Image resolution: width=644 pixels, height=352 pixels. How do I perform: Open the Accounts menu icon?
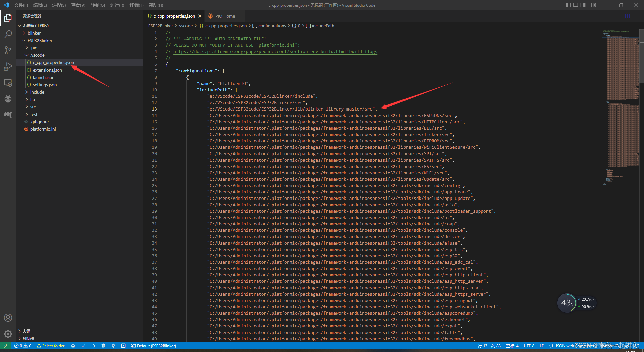point(8,318)
